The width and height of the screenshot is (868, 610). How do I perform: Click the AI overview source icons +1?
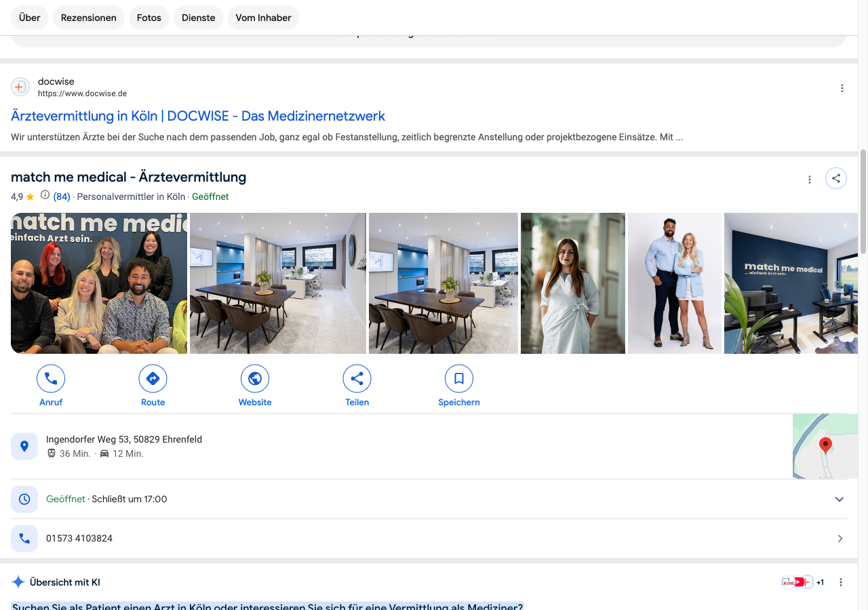coord(804,582)
